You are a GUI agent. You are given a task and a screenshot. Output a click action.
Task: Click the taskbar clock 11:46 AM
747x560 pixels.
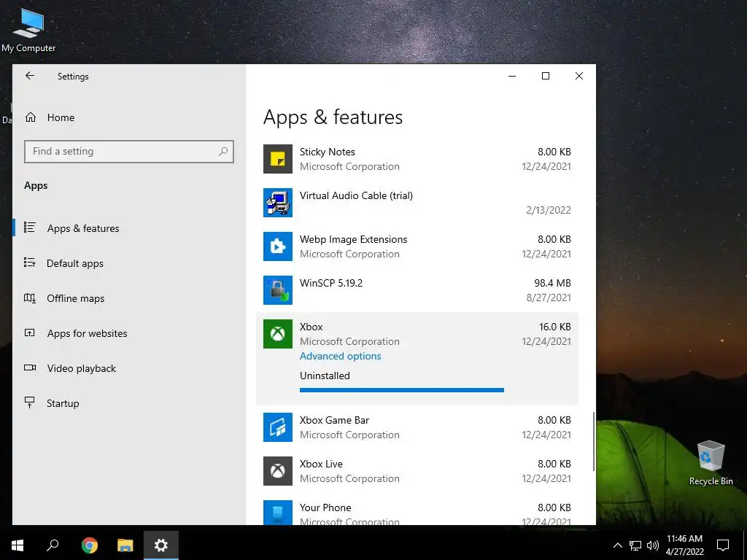[684, 539]
